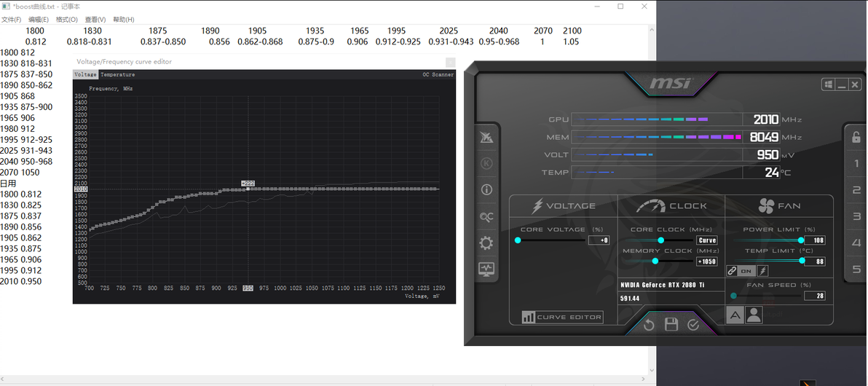Toggle the lightning priority icon

[x=762, y=271]
